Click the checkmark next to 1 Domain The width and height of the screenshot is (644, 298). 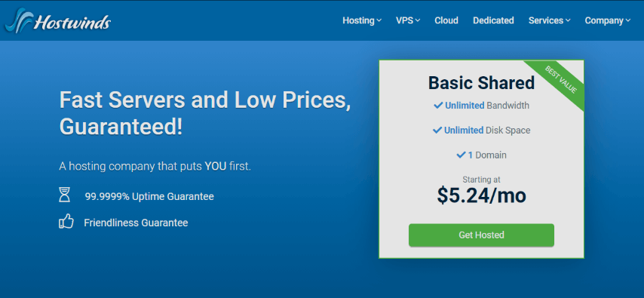[x=461, y=155]
